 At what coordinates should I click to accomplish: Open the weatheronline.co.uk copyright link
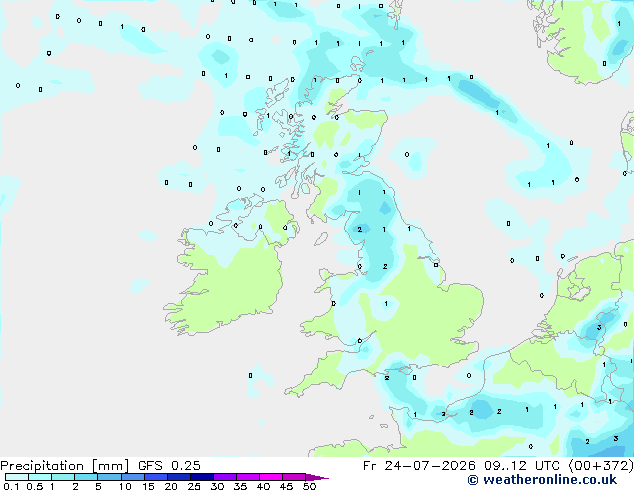[x=542, y=480]
